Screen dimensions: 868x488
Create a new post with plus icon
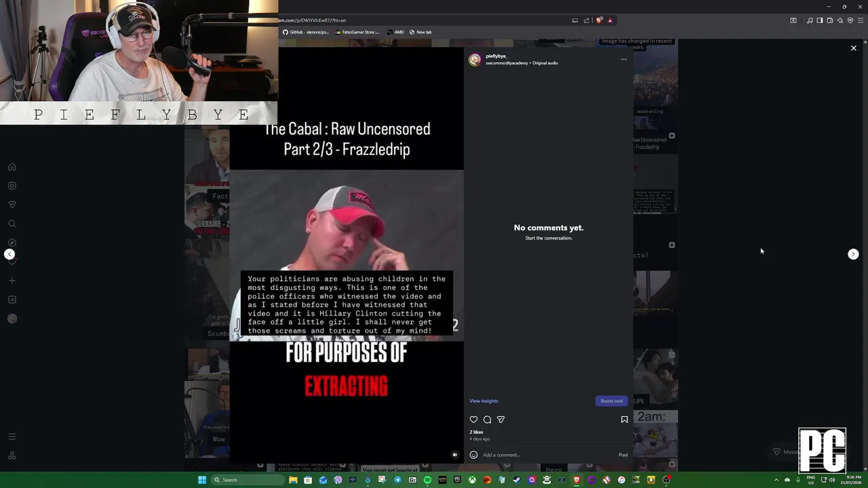point(12,281)
